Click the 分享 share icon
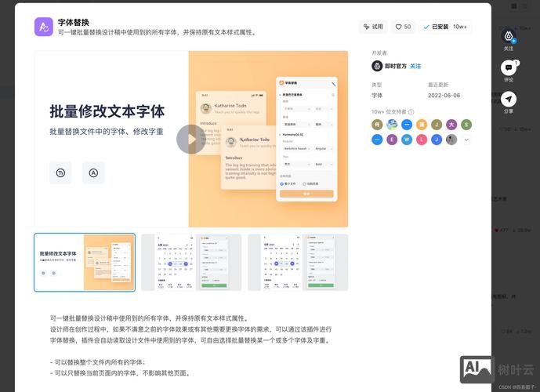 [x=509, y=100]
